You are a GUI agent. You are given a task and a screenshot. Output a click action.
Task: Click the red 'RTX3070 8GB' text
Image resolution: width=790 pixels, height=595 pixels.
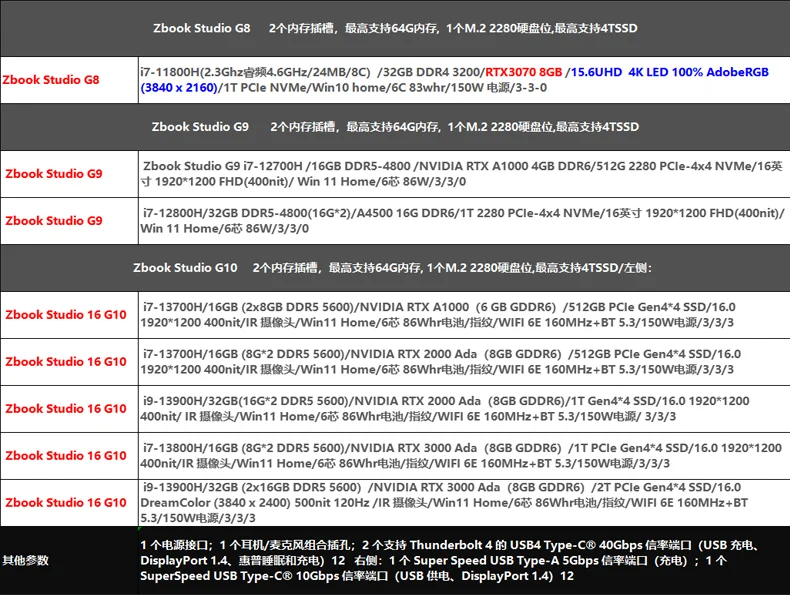click(523, 72)
